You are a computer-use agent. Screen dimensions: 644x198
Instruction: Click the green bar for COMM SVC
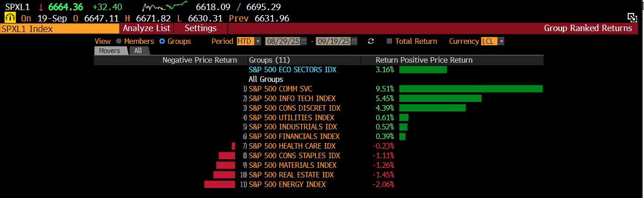point(471,89)
